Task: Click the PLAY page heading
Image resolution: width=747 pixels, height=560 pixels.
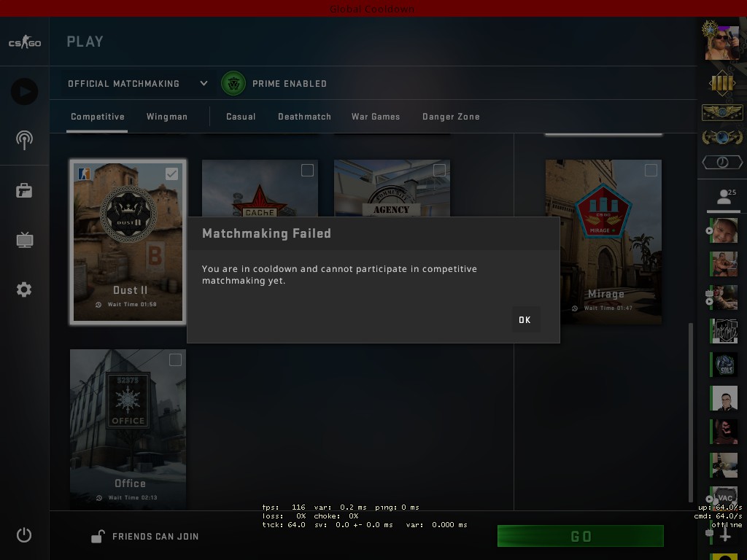Action: click(x=85, y=42)
